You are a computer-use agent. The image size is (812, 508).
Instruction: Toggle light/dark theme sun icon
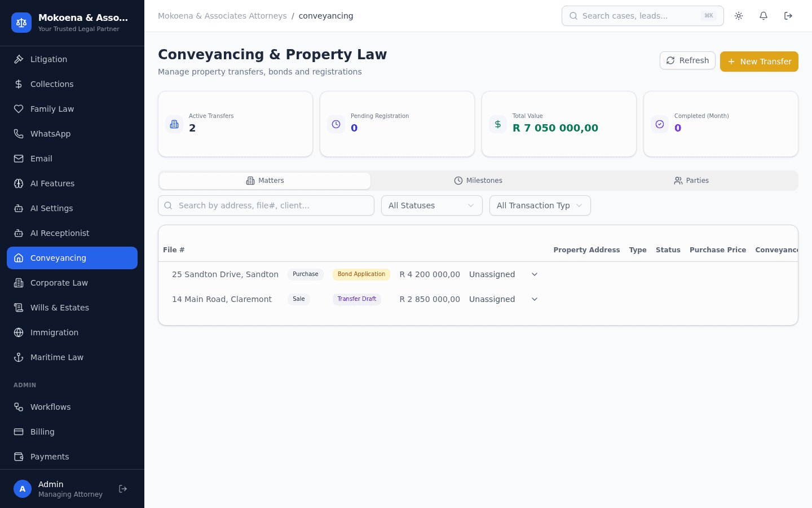(x=739, y=16)
